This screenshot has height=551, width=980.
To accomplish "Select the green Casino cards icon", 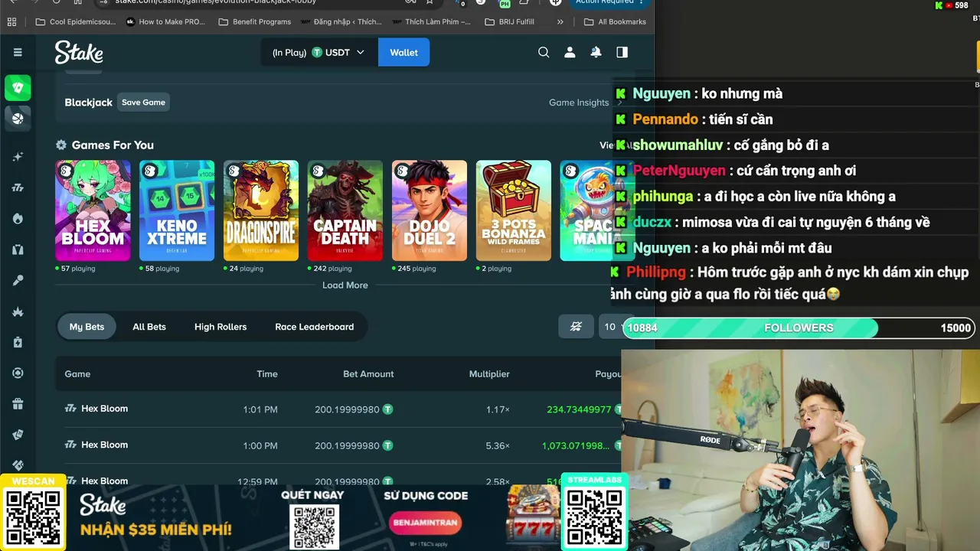I will (18, 88).
